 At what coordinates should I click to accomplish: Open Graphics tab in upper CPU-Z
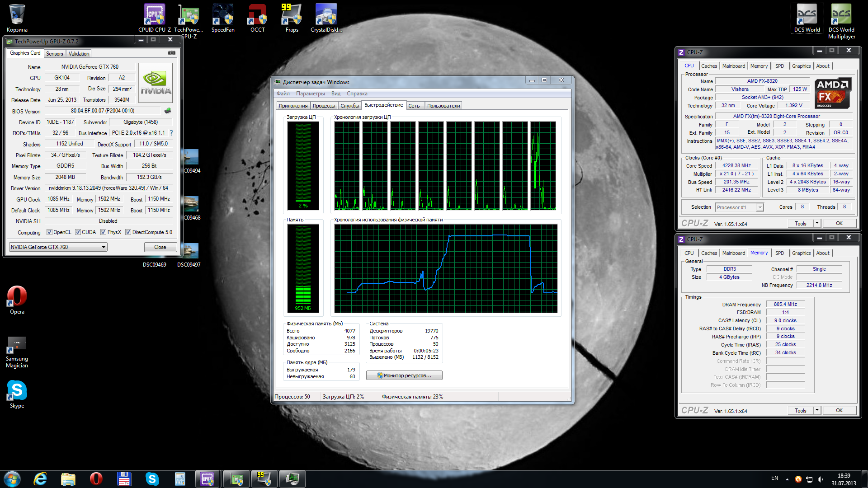point(801,66)
